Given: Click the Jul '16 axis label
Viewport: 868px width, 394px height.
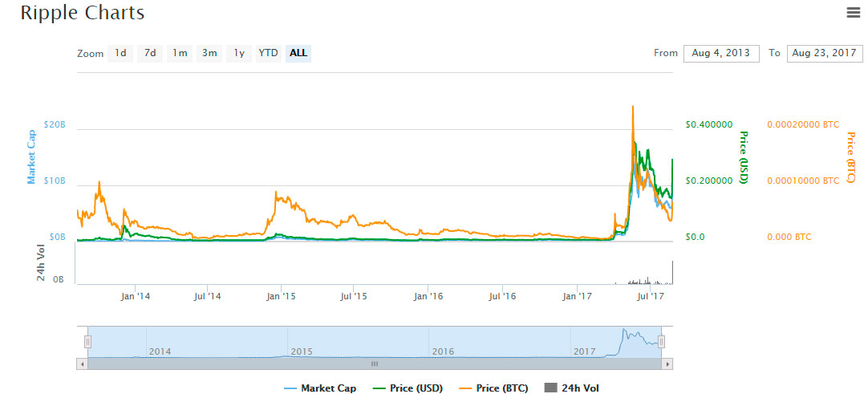Looking at the screenshot, I should coord(503,297).
